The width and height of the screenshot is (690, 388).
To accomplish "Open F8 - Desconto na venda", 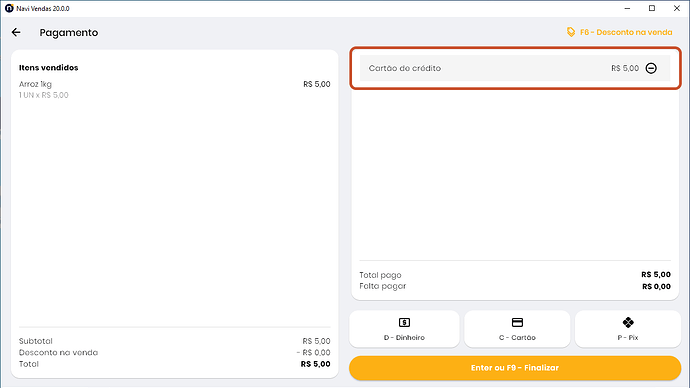I will (626, 32).
